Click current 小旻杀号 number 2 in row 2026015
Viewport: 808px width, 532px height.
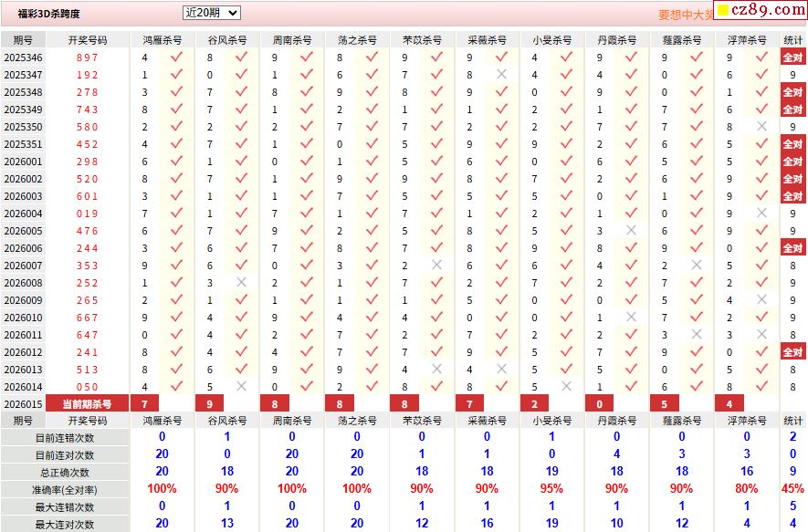[x=534, y=403]
